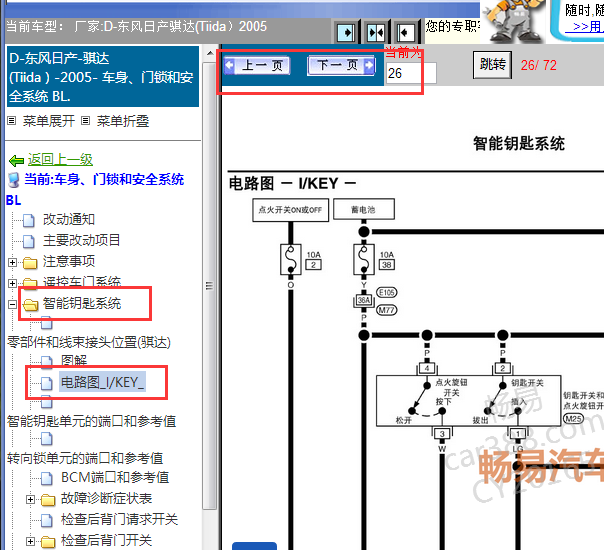This screenshot has width=604, height=550.
Task: Click the M77 connector label in diagram
Action: click(x=386, y=310)
